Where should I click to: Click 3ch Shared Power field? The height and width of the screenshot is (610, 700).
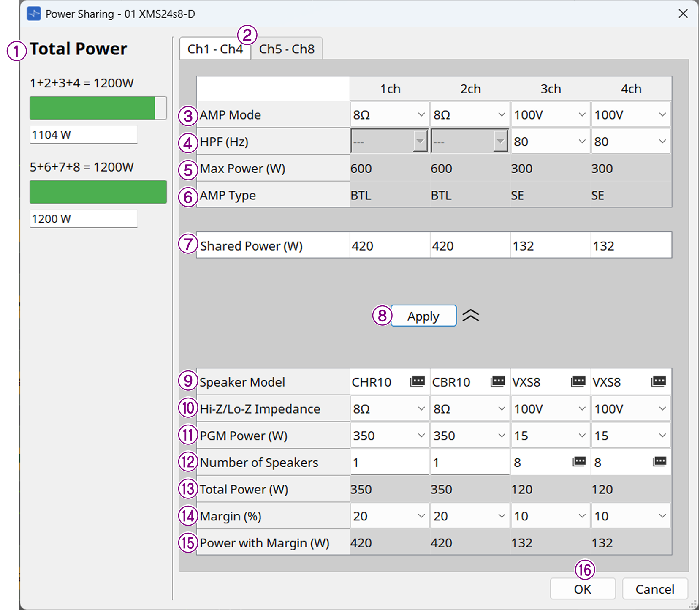(550, 245)
